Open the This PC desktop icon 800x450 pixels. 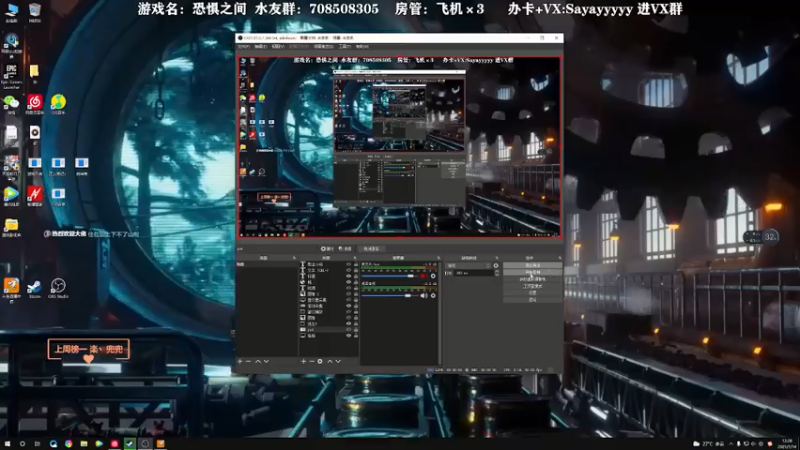(11, 13)
